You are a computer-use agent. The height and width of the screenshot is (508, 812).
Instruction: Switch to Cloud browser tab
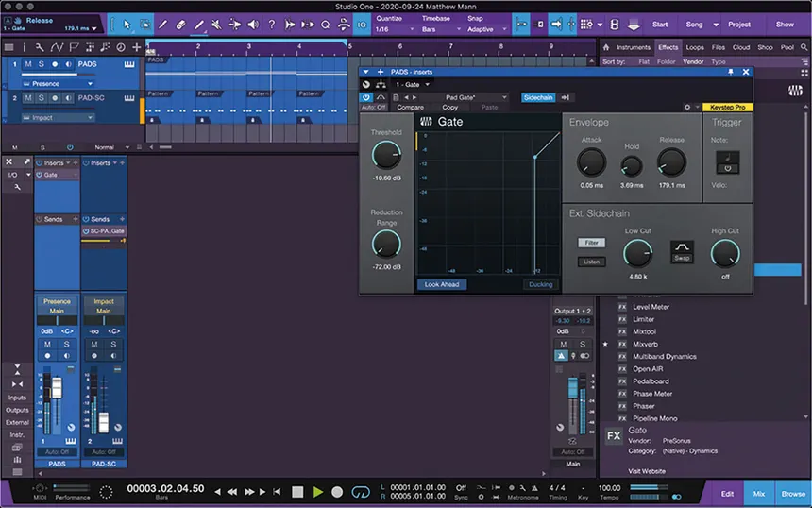[741, 47]
